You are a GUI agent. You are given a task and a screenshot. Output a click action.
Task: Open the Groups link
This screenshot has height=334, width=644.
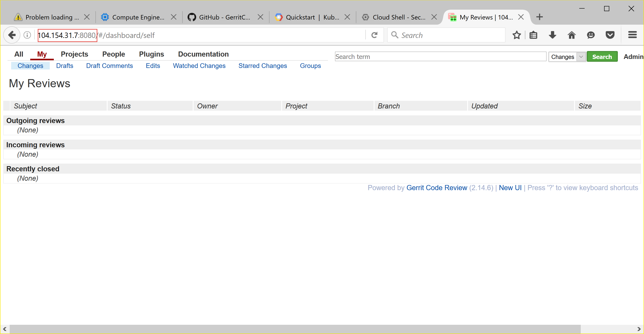310,66
